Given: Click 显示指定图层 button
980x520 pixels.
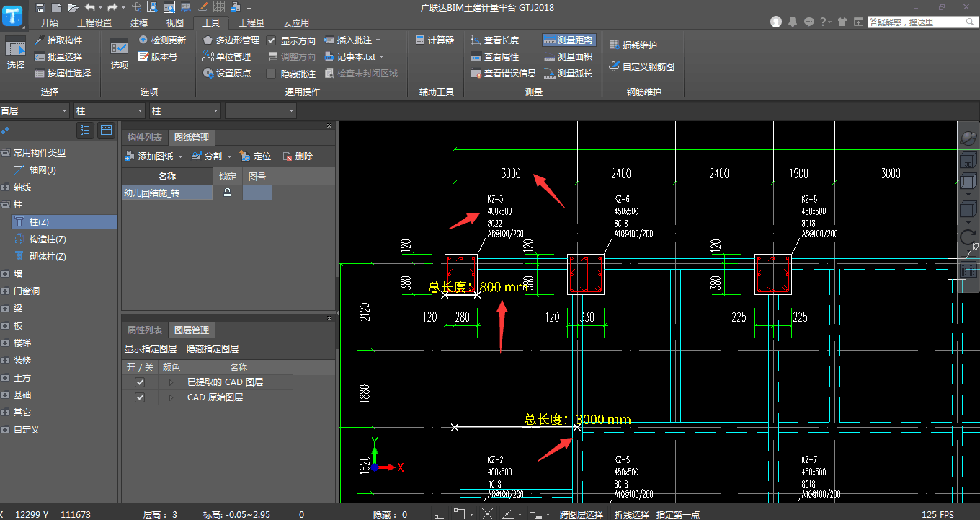Looking at the screenshot, I should (x=151, y=348).
